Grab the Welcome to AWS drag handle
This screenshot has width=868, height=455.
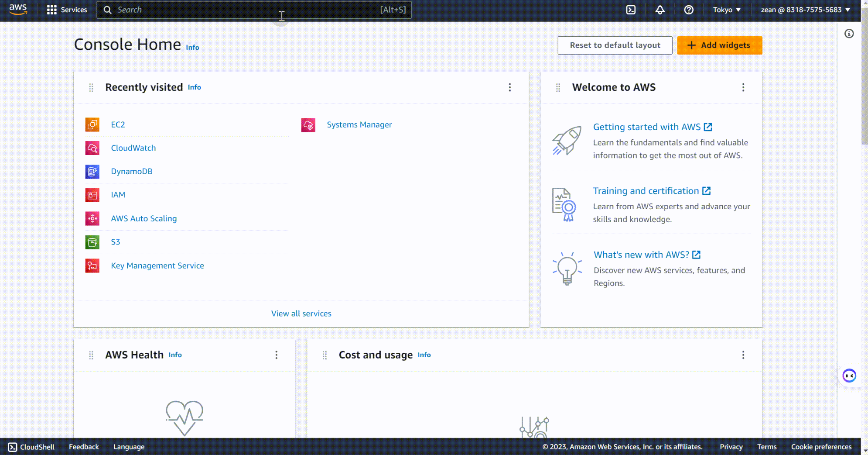(558, 88)
